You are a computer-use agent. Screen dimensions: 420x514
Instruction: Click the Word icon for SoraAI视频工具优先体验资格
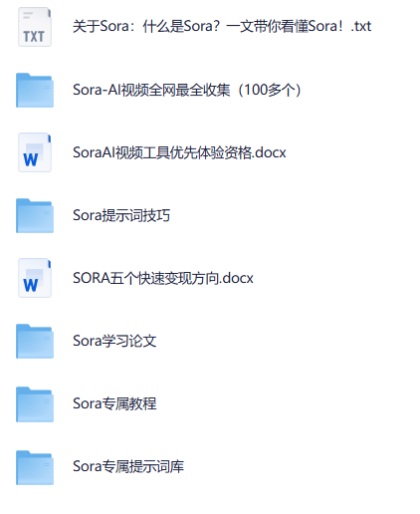35,152
